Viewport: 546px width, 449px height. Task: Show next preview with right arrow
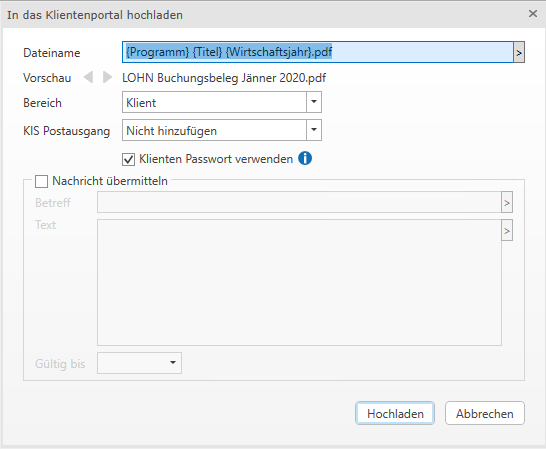pos(108,77)
